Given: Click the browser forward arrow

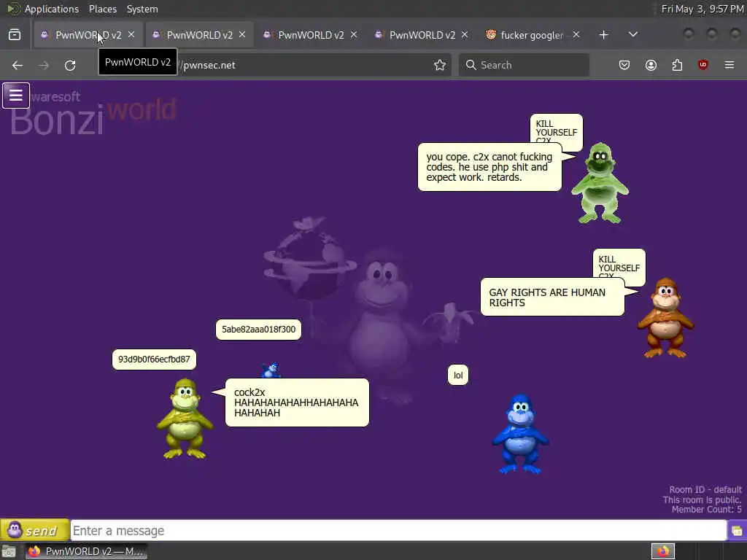Looking at the screenshot, I should (x=44, y=65).
